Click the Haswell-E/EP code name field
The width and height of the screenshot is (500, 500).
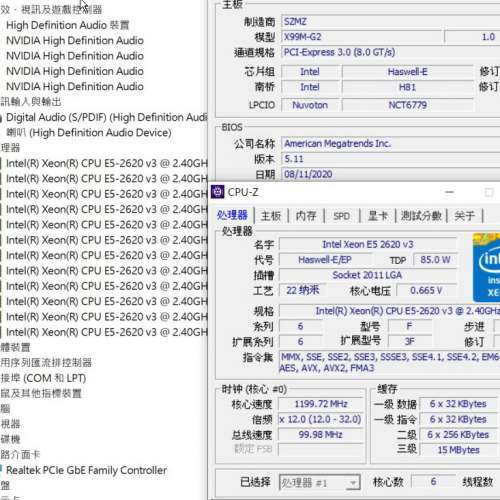pyautogui.click(x=325, y=260)
